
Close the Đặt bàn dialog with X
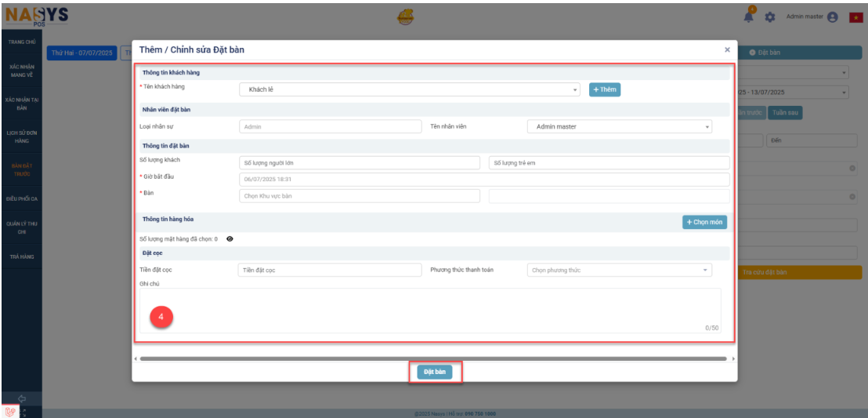727,49
